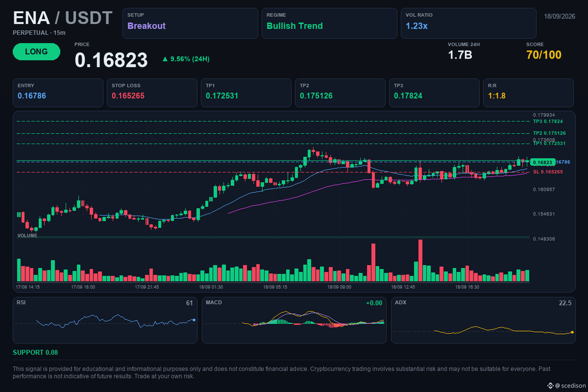Viewport: 588px width, 392px height.
Task: Click the current price tag 0.16823 on chart
Action: 542,162
